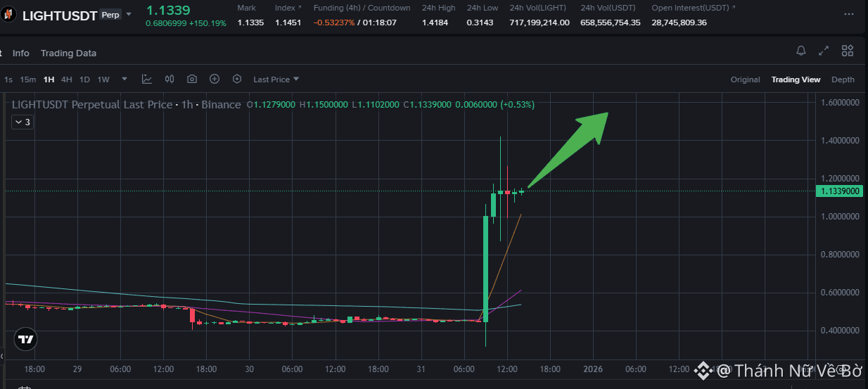Screen dimensions: 868x389
Task: Open chart settings hexagon icon
Action: (237, 79)
